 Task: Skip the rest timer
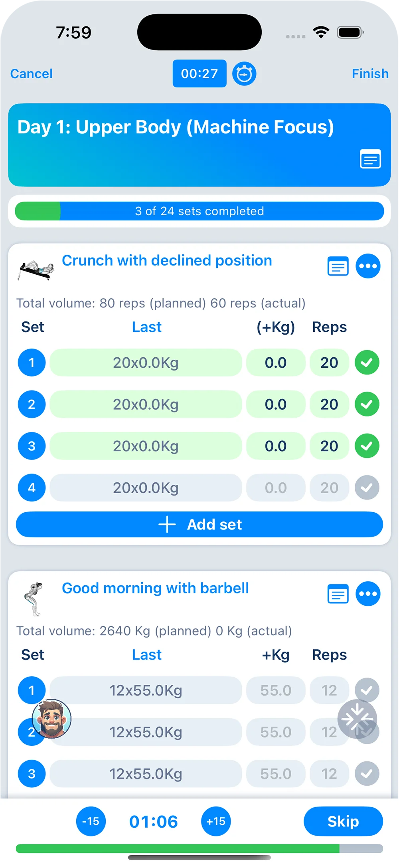[x=343, y=821]
